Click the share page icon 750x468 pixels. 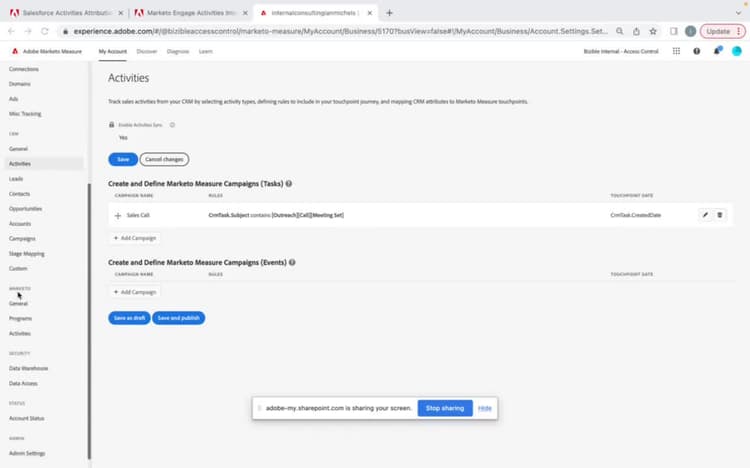tap(636, 31)
